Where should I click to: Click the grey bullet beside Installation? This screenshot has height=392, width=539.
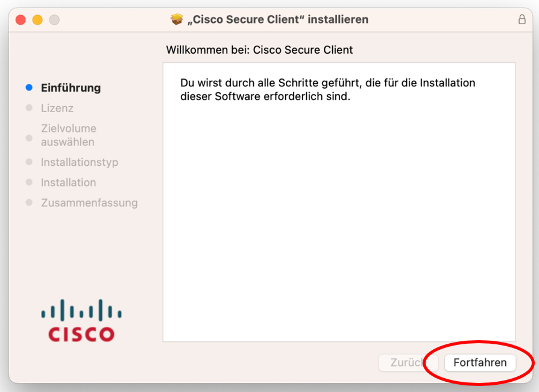click(x=29, y=182)
